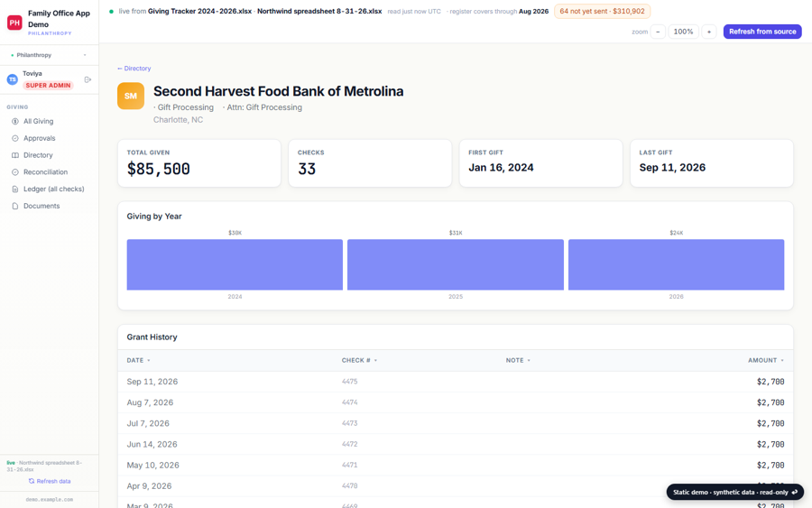Click Northwind spreadsheet 8-31-26.xlsx in the header
Image resolution: width=812 pixels, height=508 pixels.
(319, 12)
